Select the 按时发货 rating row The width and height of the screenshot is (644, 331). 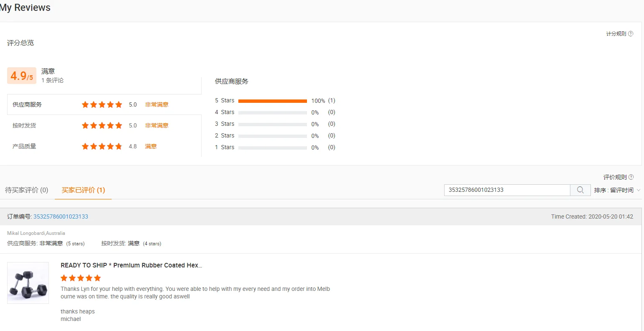click(x=104, y=125)
